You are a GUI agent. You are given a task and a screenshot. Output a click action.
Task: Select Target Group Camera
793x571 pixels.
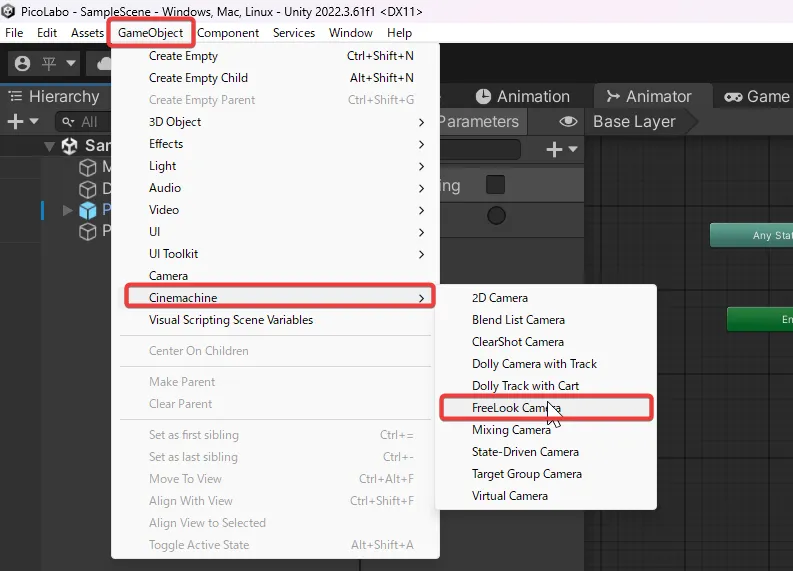(546, 474)
